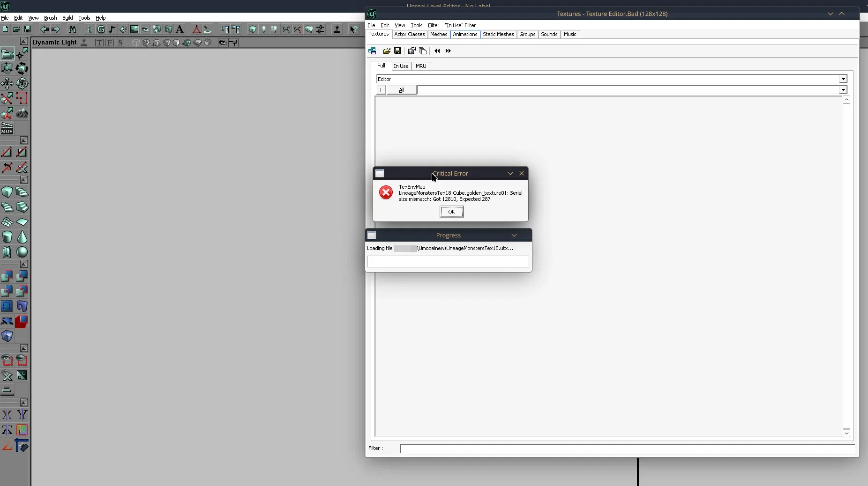The image size is (868, 486).
Task: Build a Cone brush
Action: (22, 237)
